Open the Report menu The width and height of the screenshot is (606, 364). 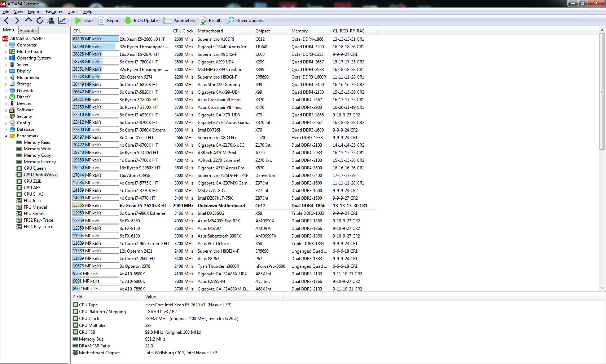tap(34, 12)
